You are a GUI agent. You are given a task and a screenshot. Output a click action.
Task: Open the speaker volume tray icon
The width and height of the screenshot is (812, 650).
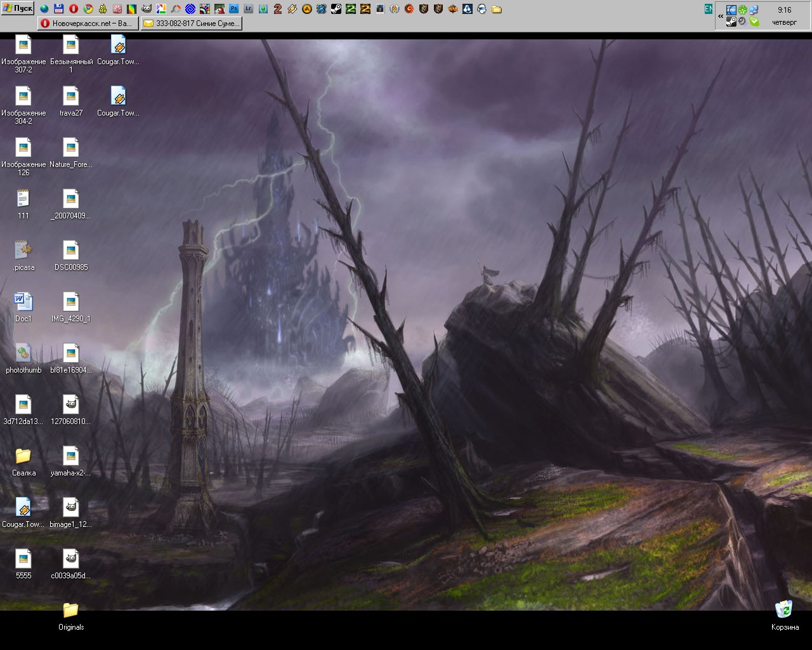click(742, 22)
